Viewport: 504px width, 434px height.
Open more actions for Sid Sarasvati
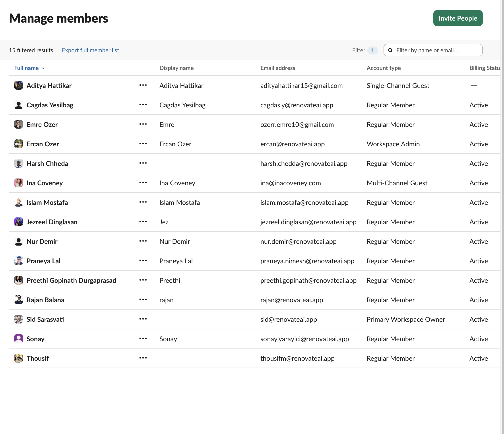[143, 319]
